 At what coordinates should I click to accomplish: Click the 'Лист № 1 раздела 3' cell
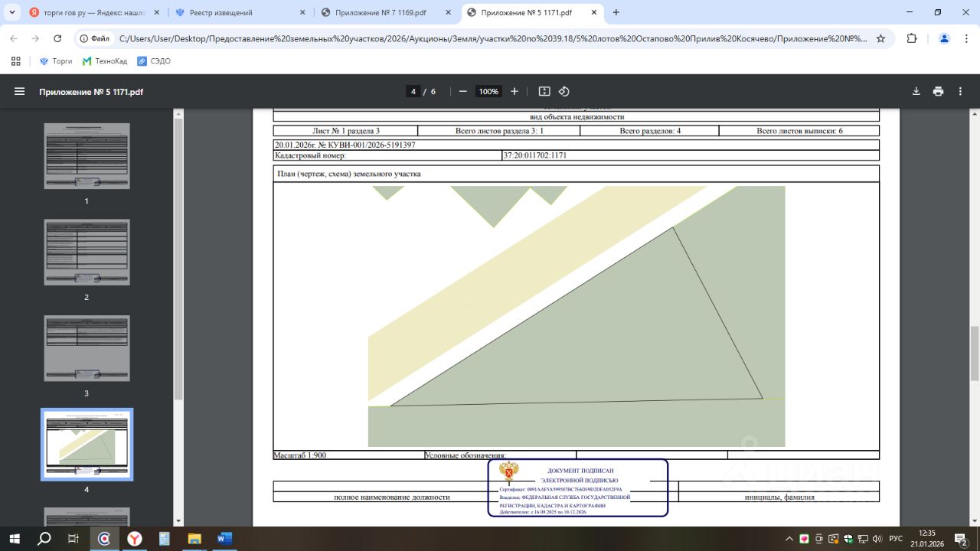(x=346, y=131)
